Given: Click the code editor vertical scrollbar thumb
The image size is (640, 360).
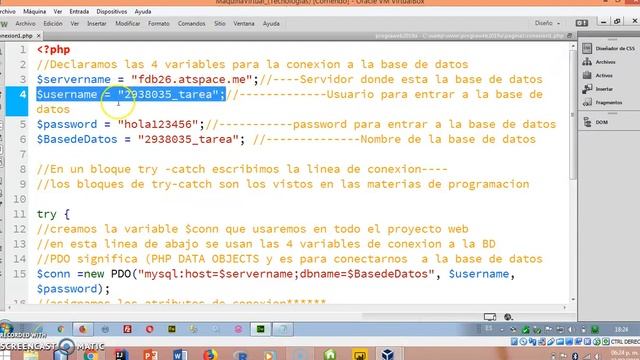Looking at the screenshot, I should pyautogui.click(x=573, y=116).
